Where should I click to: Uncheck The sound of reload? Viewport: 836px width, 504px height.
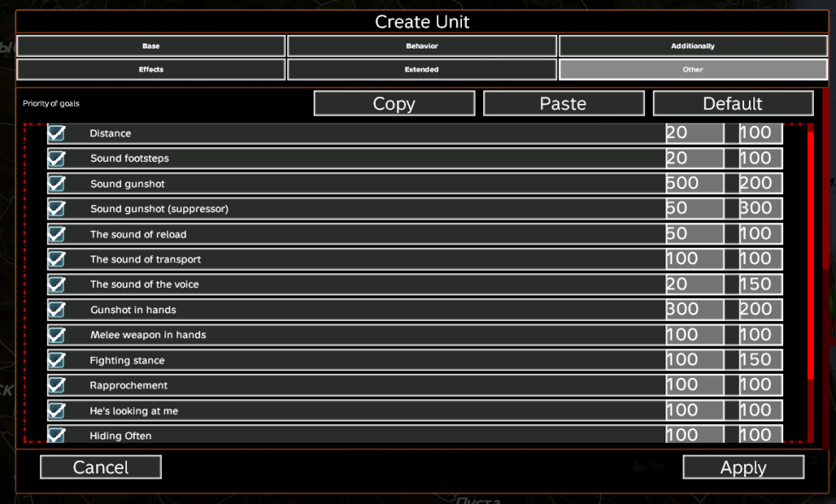pos(57,234)
